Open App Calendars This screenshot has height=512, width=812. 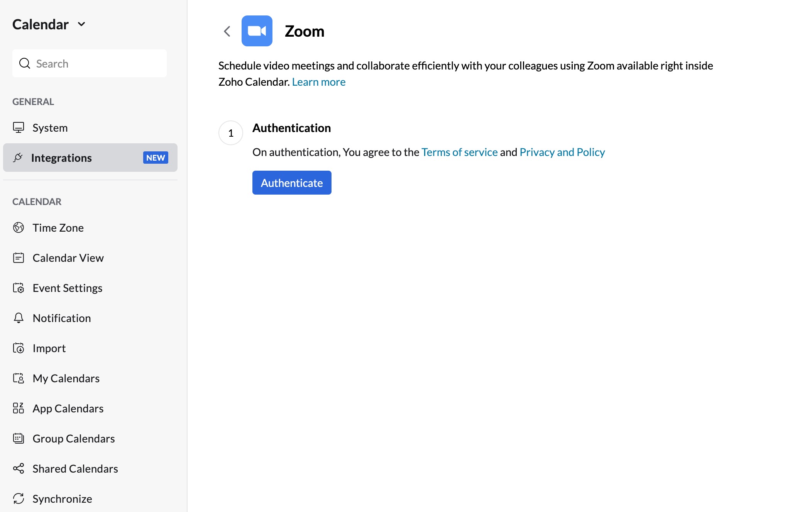pos(90,408)
